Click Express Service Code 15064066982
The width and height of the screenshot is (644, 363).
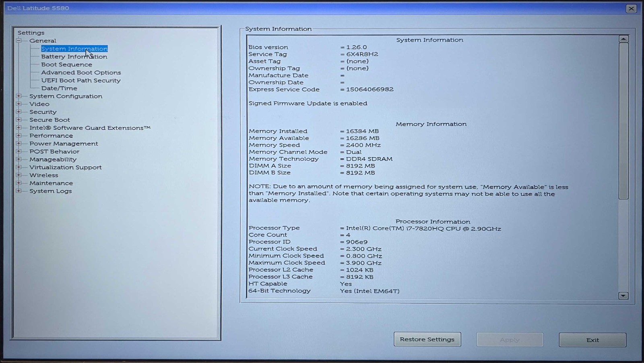pos(370,89)
